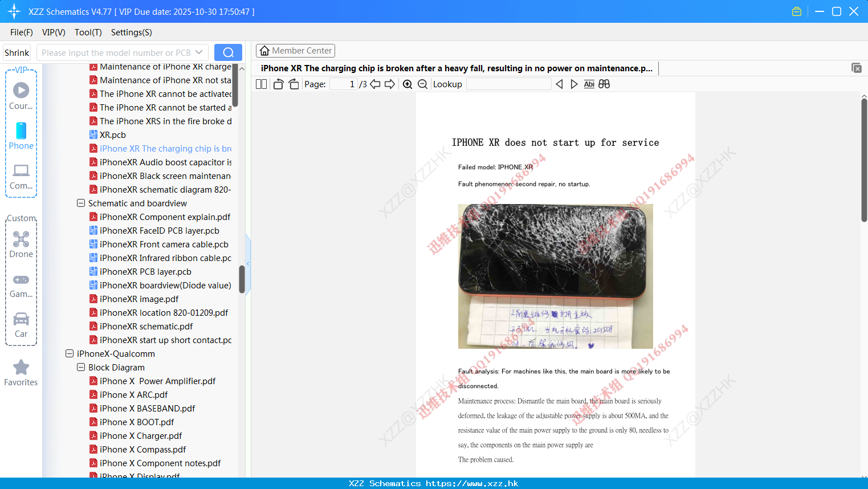
Task: Open the model number dropdown arrow
Action: 199,52
